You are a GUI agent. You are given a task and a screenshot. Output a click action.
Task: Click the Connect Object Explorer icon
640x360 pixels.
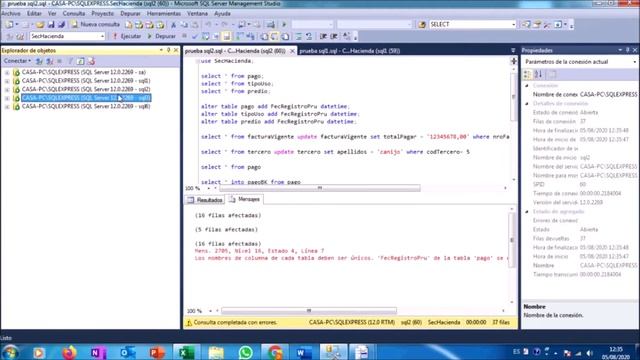point(39,61)
